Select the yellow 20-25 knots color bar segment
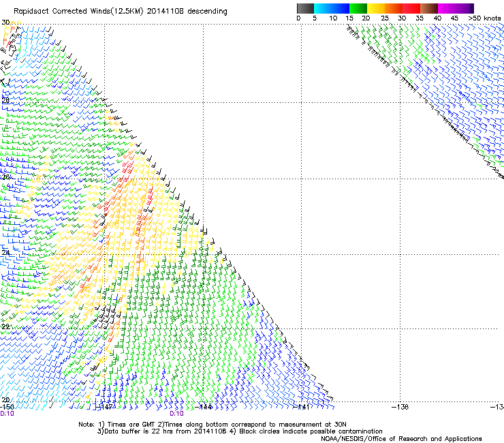The height and width of the screenshot is (443, 504). [376, 8]
